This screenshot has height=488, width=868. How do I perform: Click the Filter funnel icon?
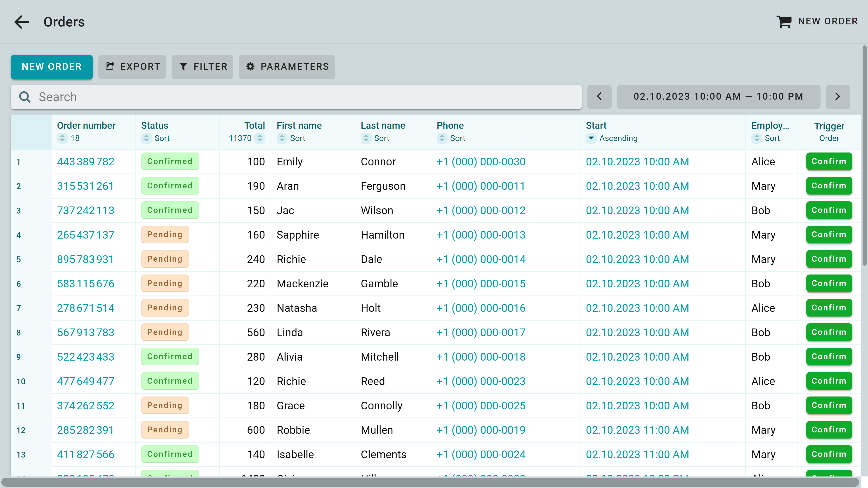(183, 67)
